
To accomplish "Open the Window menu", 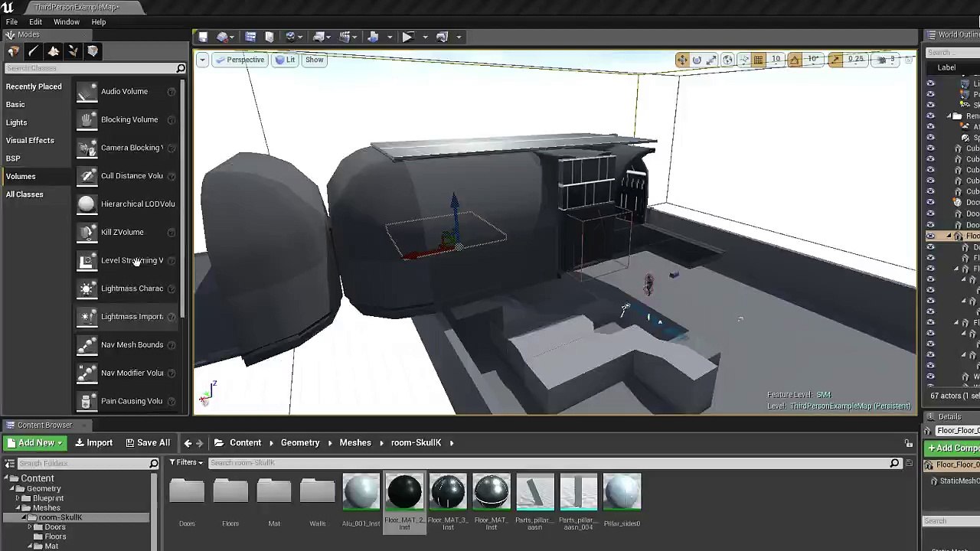I will (x=66, y=21).
